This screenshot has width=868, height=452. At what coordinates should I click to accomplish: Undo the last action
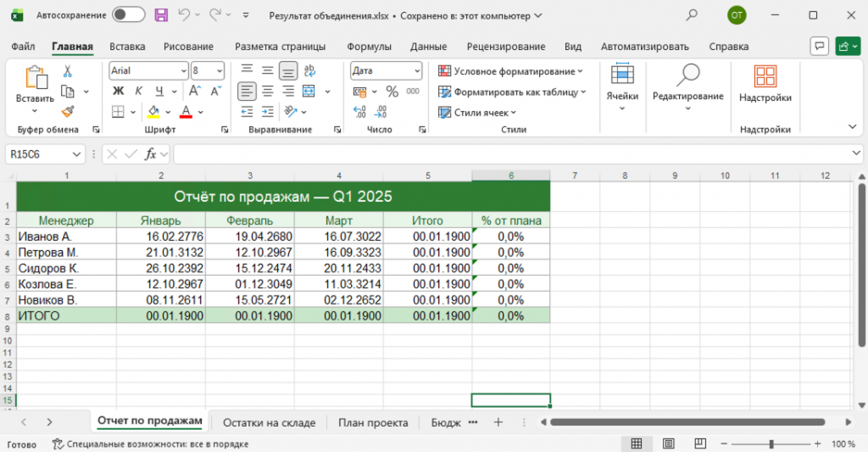(184, 15)
